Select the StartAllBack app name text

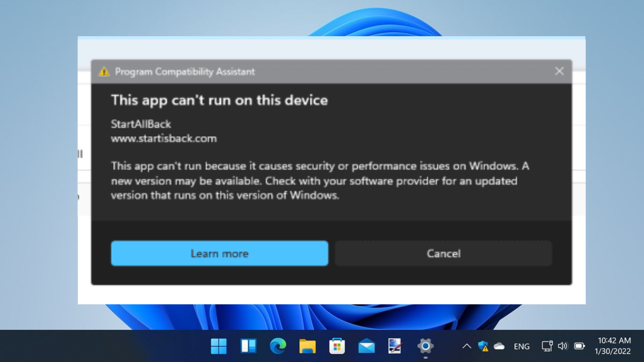click(141, 124)
